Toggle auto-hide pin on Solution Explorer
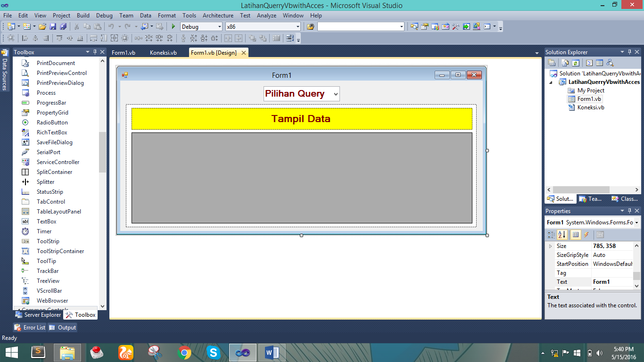Viewport: 644px width, 362px height. (629, 52)
